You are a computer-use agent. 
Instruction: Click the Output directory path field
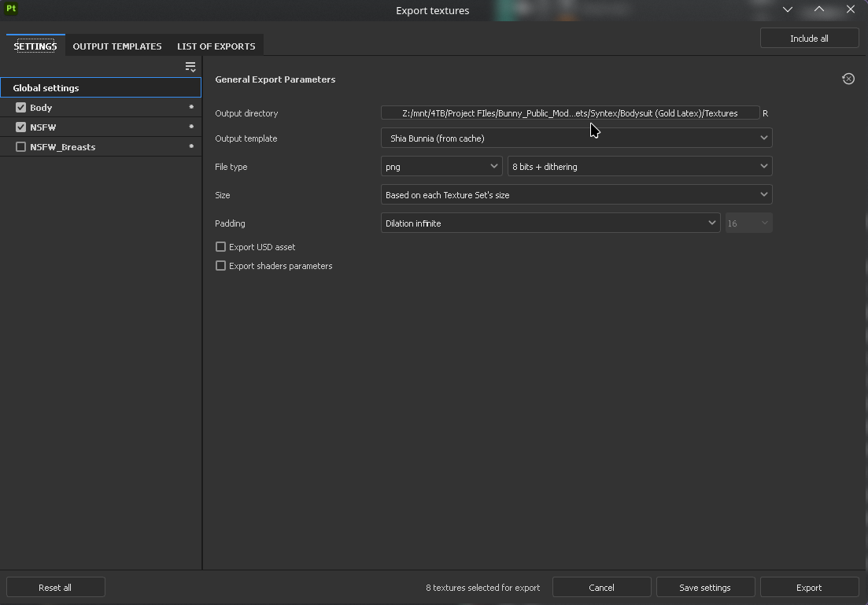570,113
